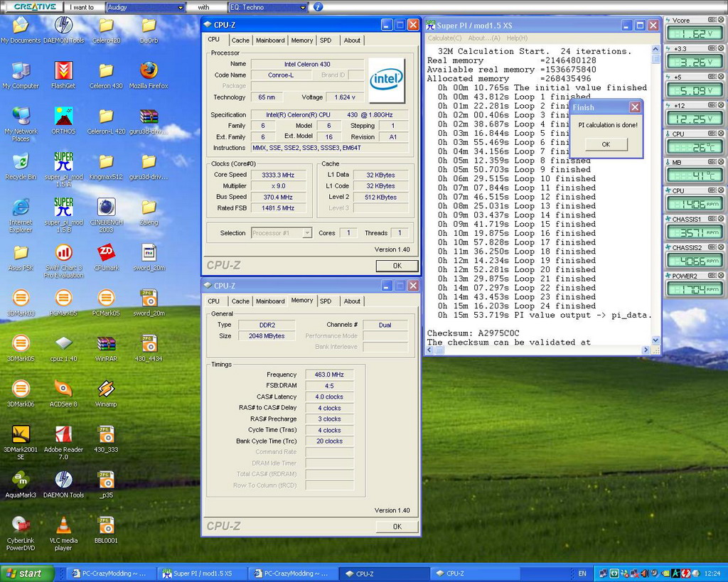
Task: Open Swiff Chart 3 Pro Evaluation icon
Action: (x=63, y=260)
